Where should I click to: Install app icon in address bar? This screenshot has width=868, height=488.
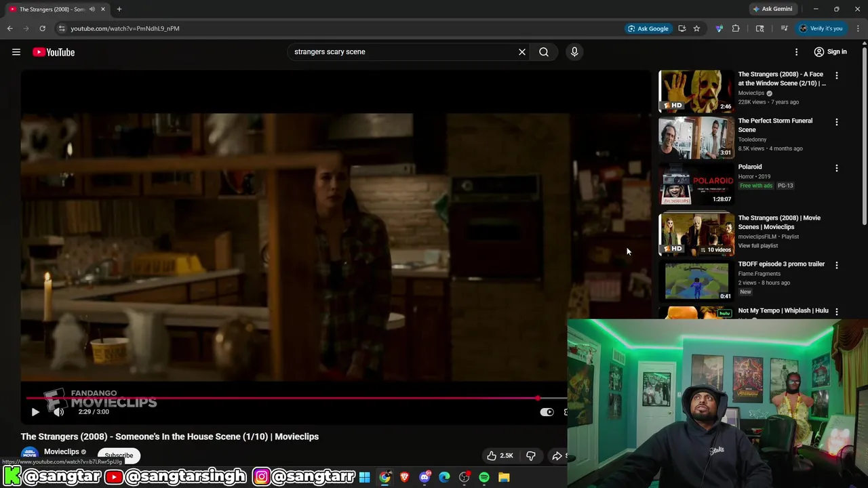(682, 28)
